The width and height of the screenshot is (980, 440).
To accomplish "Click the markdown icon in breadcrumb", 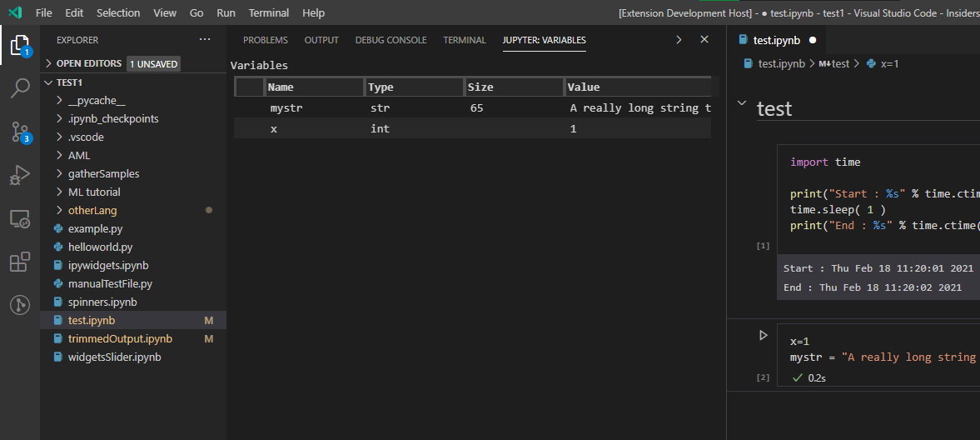I will pyautogui.click(x=823, y=63).
